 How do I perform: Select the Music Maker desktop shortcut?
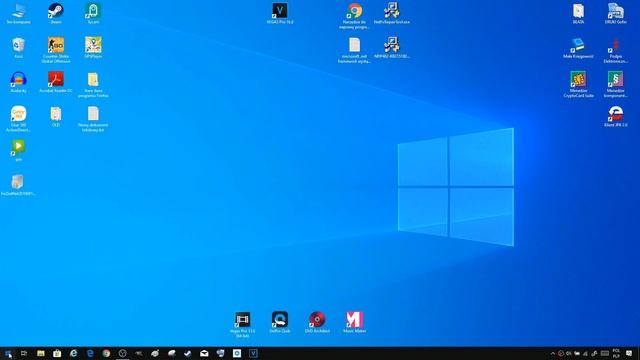(x=354, y=322)
